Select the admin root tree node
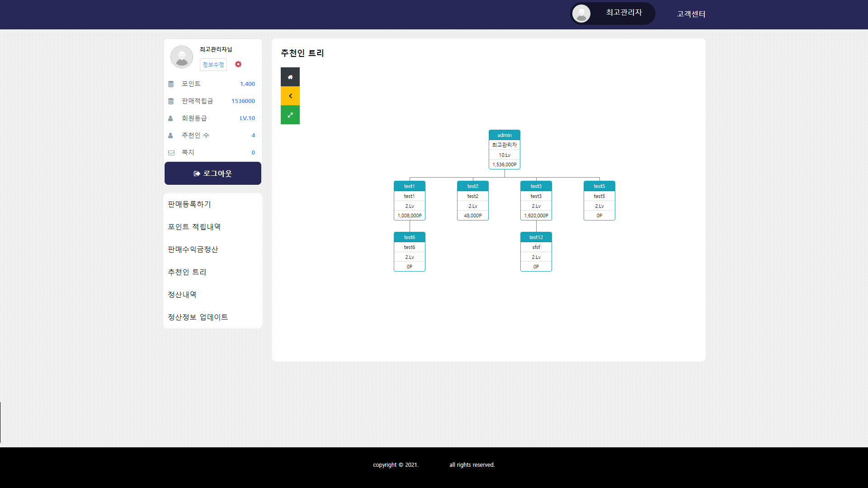Image resolution: width=868 pixels, height=488 pixels. point(505,135)
